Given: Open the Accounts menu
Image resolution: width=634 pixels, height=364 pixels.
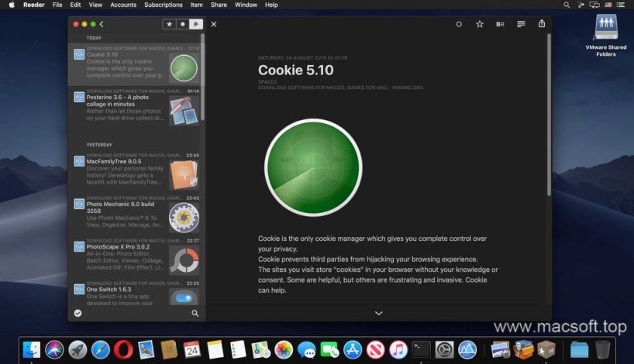Looking at the screenshot, I should (123, 5).
